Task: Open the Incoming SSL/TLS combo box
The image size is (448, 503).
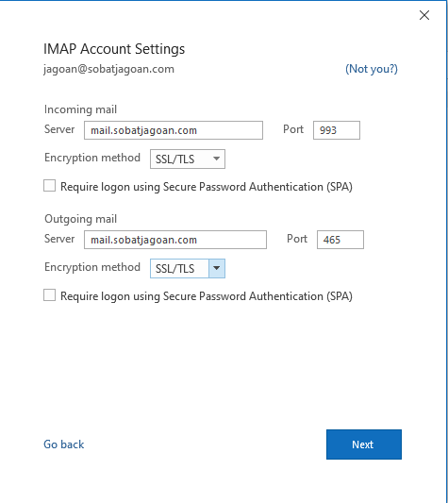Action: point(188,159)
